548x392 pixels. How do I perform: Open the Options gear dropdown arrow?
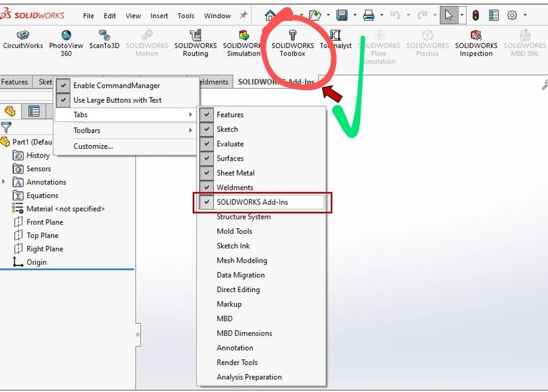pyautogui.click(x=525, y=15)
